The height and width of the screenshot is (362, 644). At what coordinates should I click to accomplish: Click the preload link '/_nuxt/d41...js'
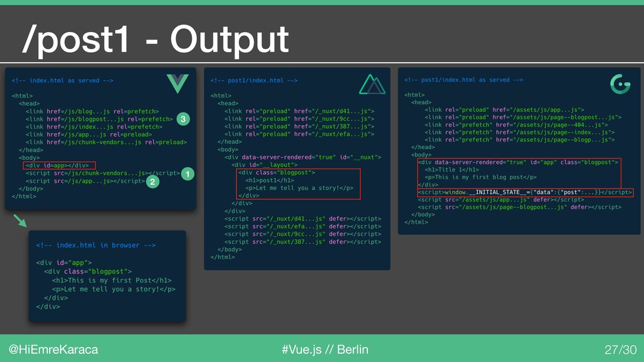pos(299,111)
